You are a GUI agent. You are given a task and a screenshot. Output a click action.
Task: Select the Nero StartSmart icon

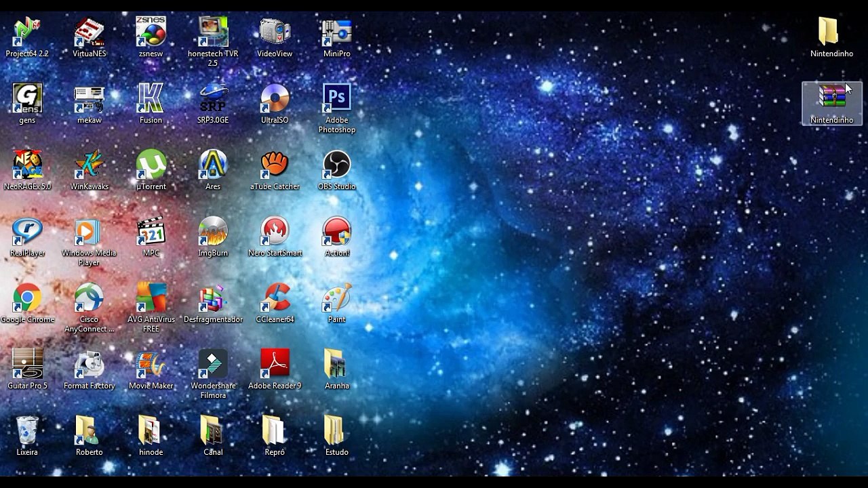point(275,232)
